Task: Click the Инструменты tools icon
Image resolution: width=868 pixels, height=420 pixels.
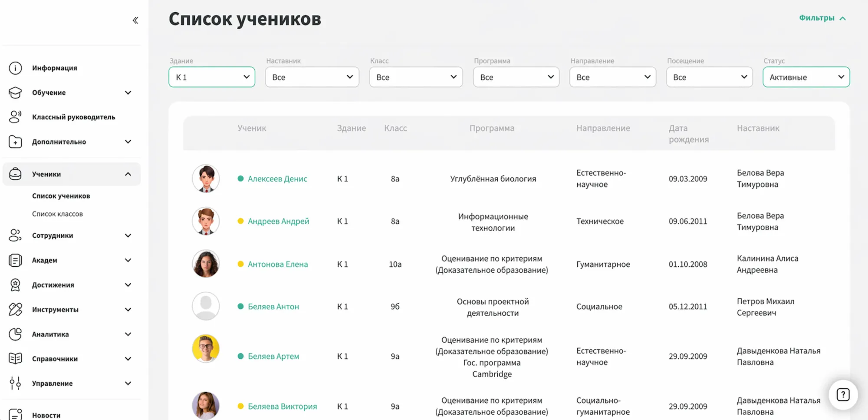Action: (x=16, y=309)
